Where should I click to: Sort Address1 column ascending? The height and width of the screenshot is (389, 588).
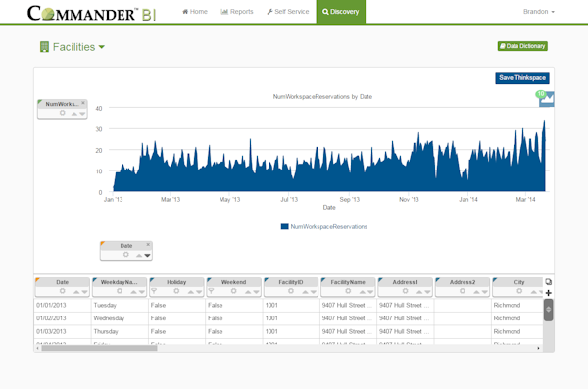click(x=419, y=291)
